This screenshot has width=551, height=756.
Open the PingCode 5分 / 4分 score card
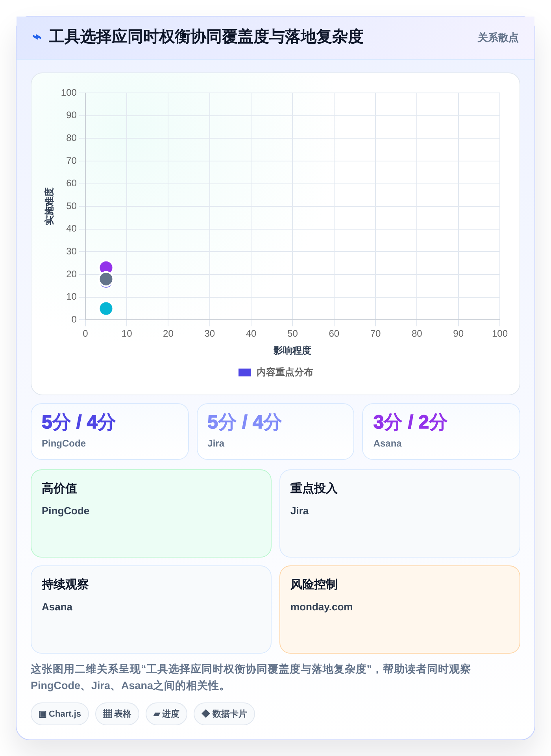coord(110,432)
